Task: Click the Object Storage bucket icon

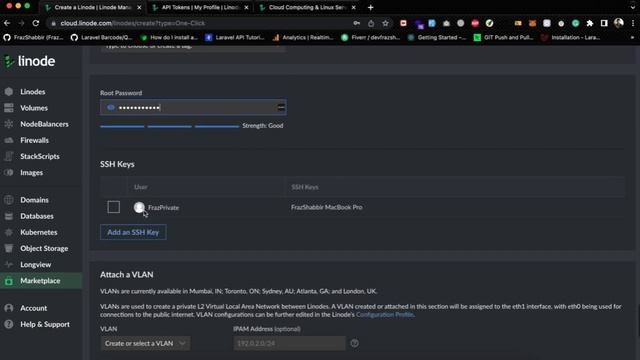Action: (9, 248)
